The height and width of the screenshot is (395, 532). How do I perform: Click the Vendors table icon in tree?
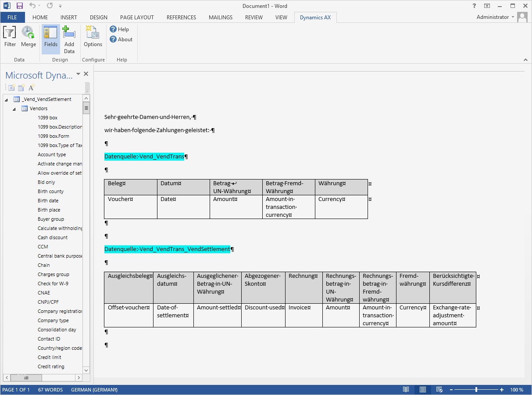pos(25,108)
